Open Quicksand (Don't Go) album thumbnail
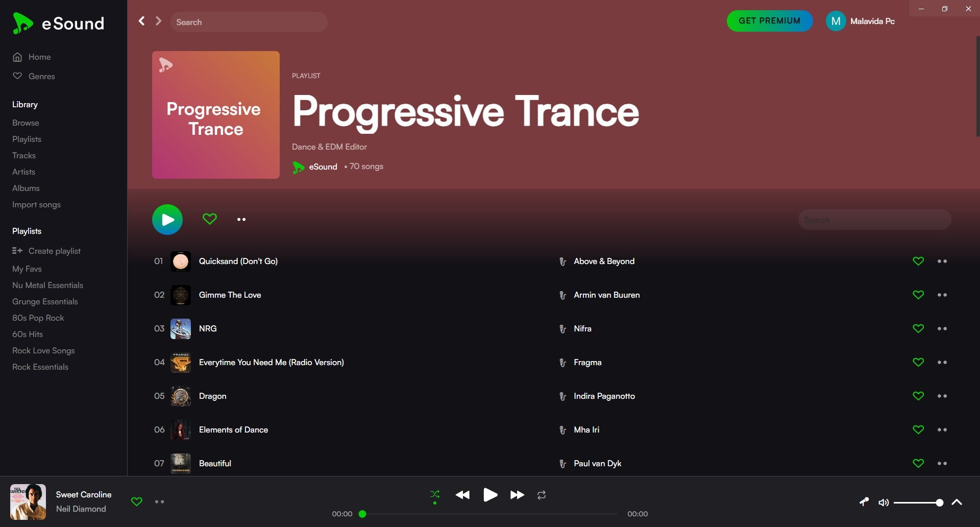980x527 pixels. click(x=181, y=261)
